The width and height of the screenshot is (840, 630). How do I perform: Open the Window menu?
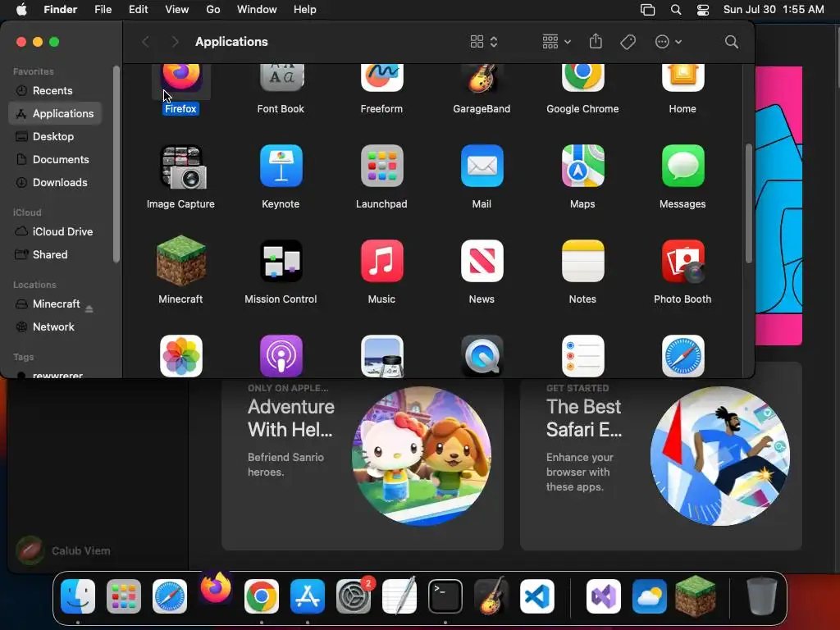(x=257, y=10)
